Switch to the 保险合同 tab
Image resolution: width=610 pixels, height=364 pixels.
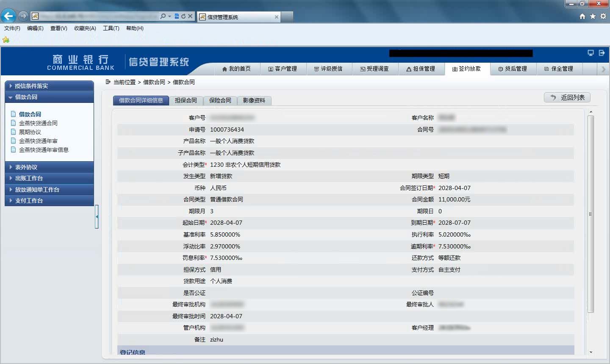[220, 100]
